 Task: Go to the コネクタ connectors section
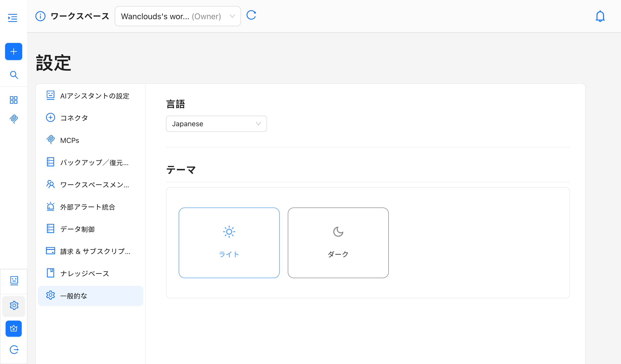pyautogui.click(x=74, y=118)
